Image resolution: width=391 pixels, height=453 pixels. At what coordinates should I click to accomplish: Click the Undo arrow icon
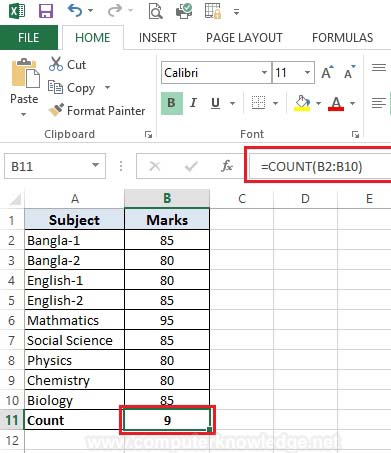[75, 11]
